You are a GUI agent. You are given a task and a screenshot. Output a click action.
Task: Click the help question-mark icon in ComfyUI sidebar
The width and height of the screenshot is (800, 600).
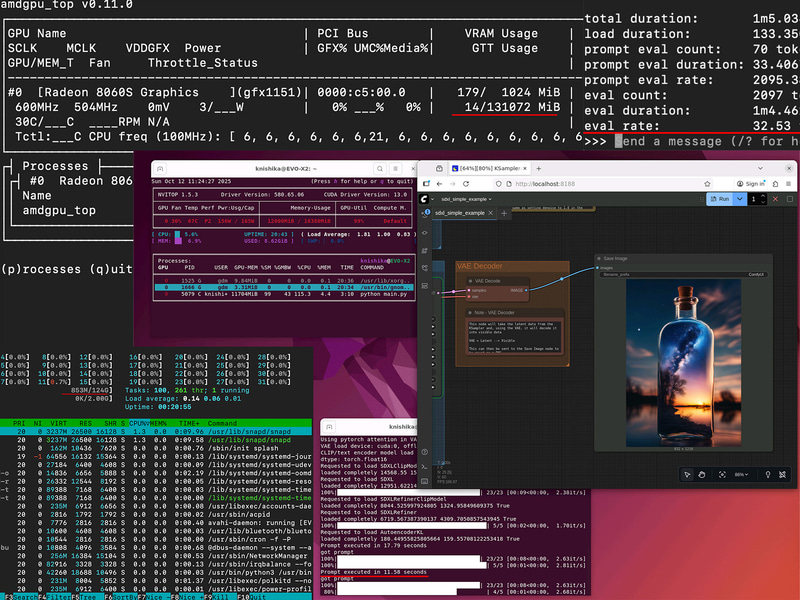[424, 452]
